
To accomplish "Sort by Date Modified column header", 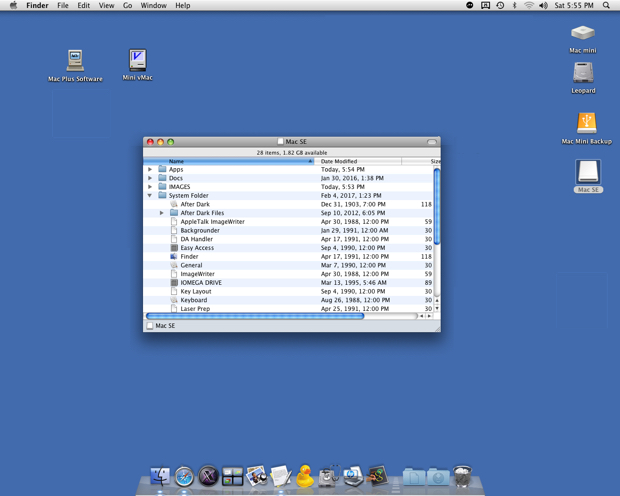I will 358,161.
